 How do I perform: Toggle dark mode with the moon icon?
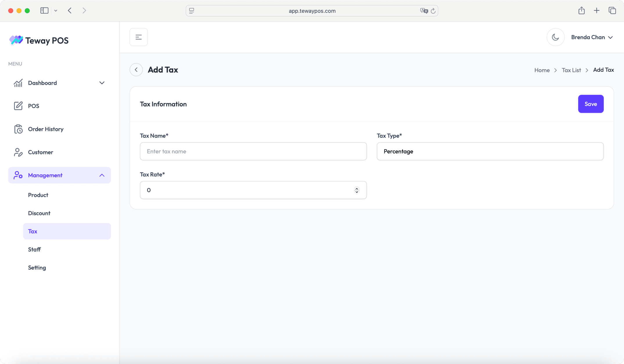555,37
